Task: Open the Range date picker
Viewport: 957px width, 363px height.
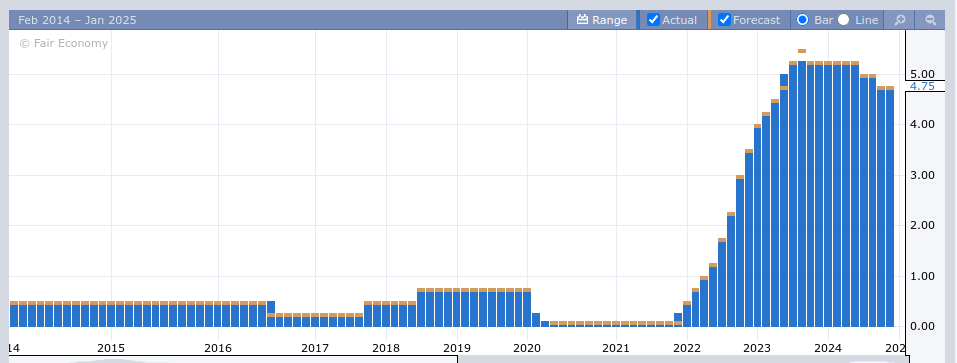Action: (x=601, y=20)
